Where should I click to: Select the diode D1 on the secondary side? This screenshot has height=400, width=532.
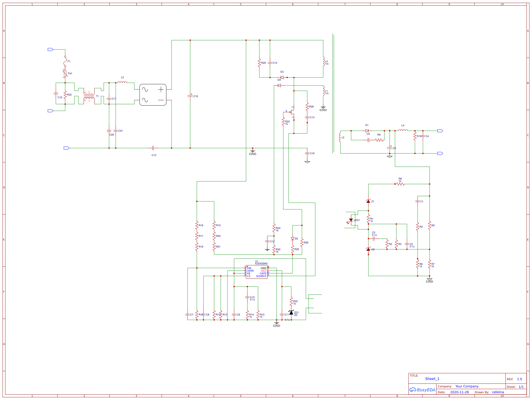click(x=367, y=130)
